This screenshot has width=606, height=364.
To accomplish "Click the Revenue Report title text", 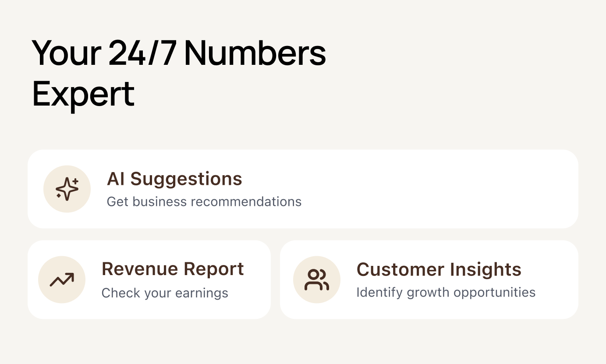I will click(173, 269).
